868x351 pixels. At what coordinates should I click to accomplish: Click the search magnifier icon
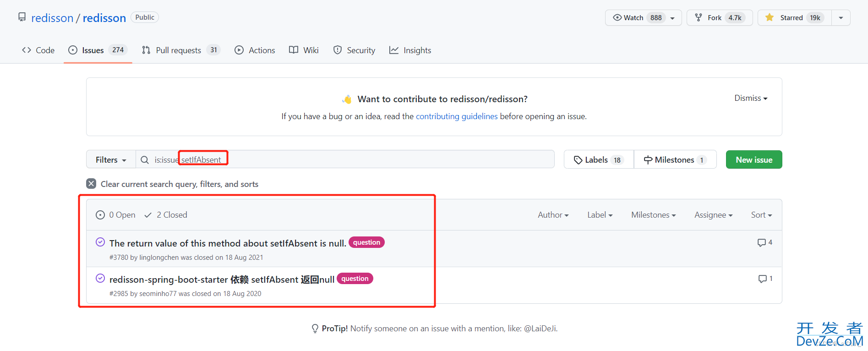(145, 160)
